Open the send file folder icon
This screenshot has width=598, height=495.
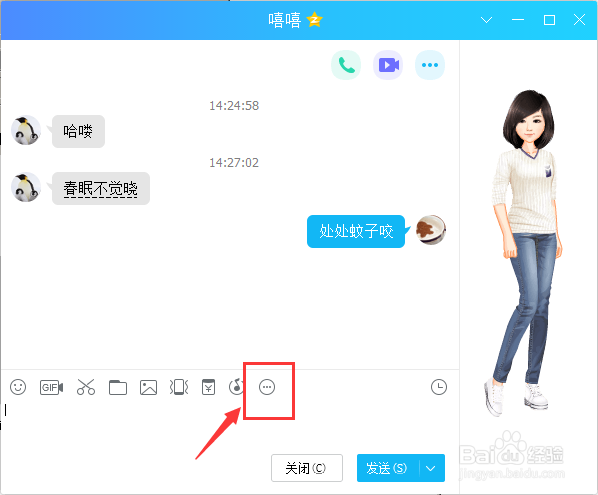(x=118, y=387)
